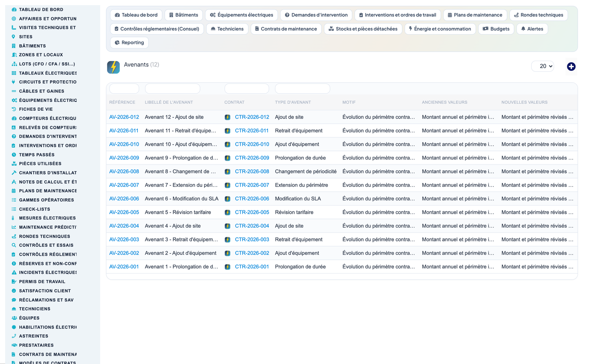This screenshot has width=589, height=364.
Task: Open Tableau de bord in the sidebar
Action: [41, 9]
